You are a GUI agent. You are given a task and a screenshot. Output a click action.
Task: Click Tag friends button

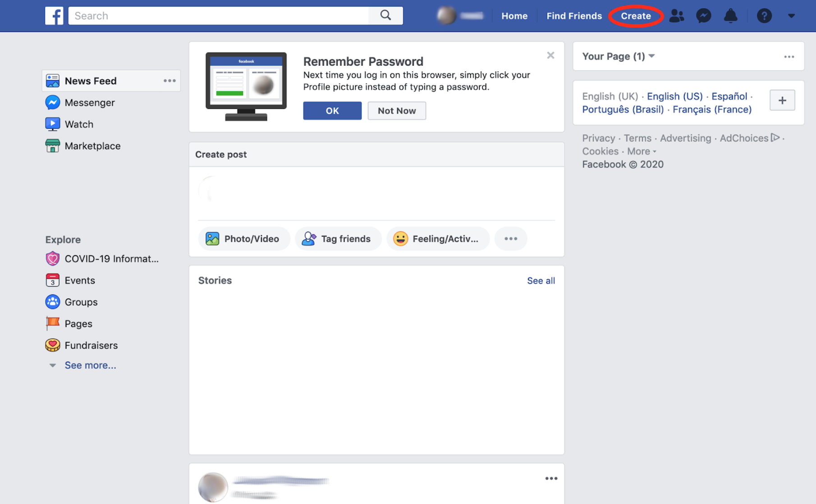[338, 238]
